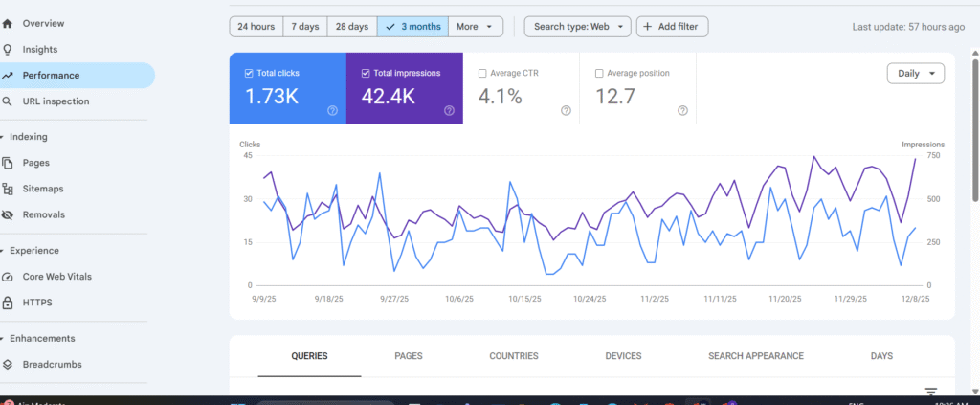The image size is (980, 405).
Task: Select the 28 days date range
Action: [352, 27]
